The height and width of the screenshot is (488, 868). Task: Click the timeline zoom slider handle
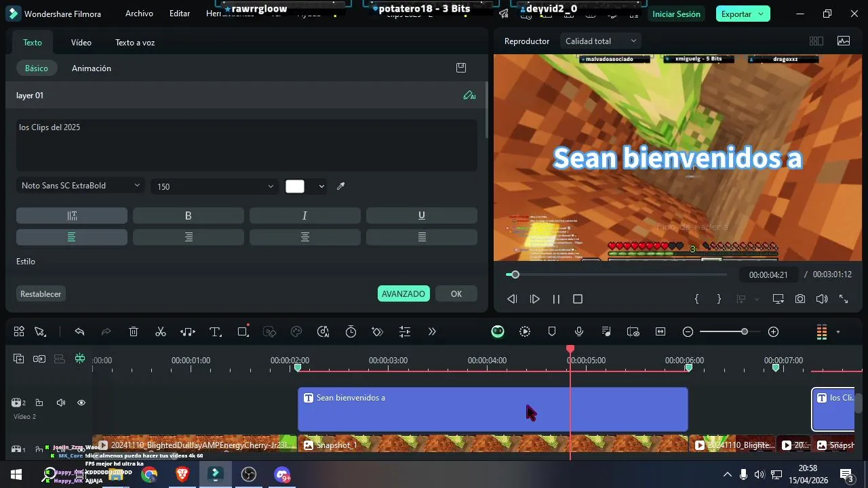(745, 331)
